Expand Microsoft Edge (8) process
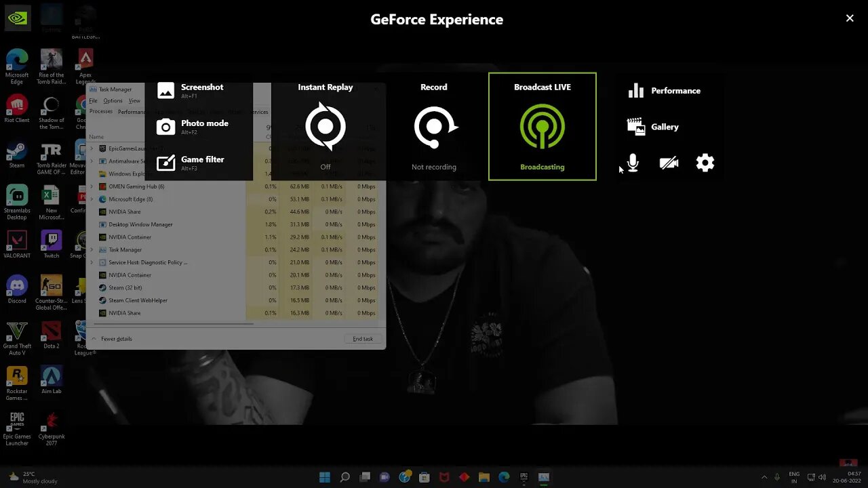 point(92,199)
